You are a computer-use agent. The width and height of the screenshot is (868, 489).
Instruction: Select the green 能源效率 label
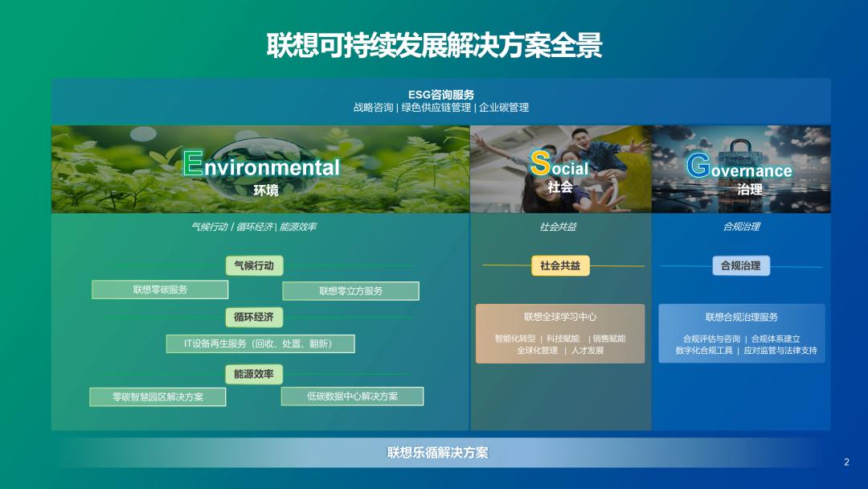click(254, 374)
